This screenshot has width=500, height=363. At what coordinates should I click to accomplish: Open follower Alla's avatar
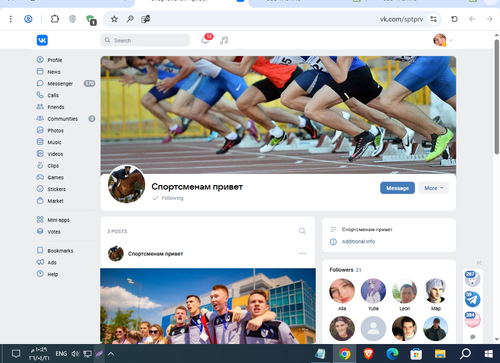342,291
